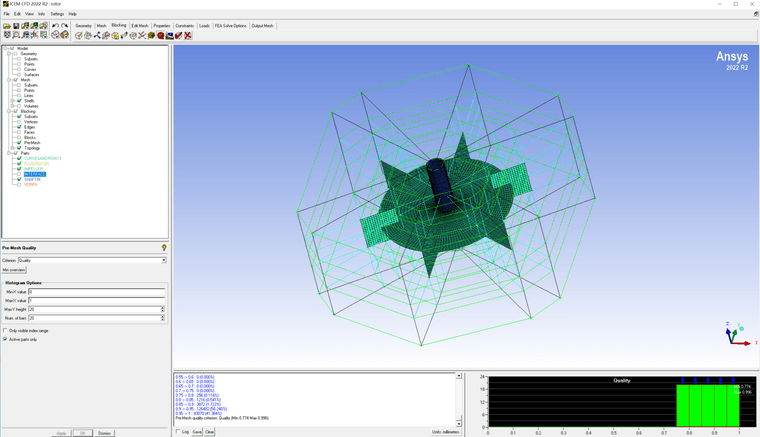Image resolution: width=760 pixels, height=437 pixels.
Task: Open the File menu
Action: point(6,14)
